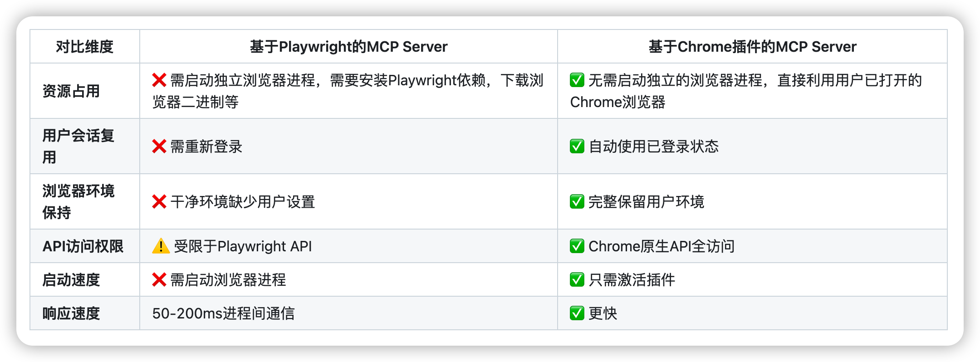Click green checkmark beside 更快
This screenshot has height=362, width=980.
coord(577,313)
